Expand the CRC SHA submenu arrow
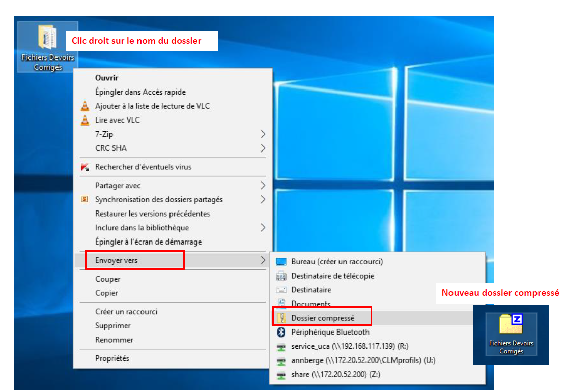Screen dimensions: 565x392 263,148
